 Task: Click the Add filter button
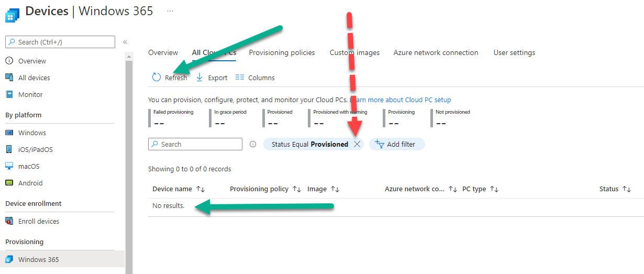tap(397, 144)
